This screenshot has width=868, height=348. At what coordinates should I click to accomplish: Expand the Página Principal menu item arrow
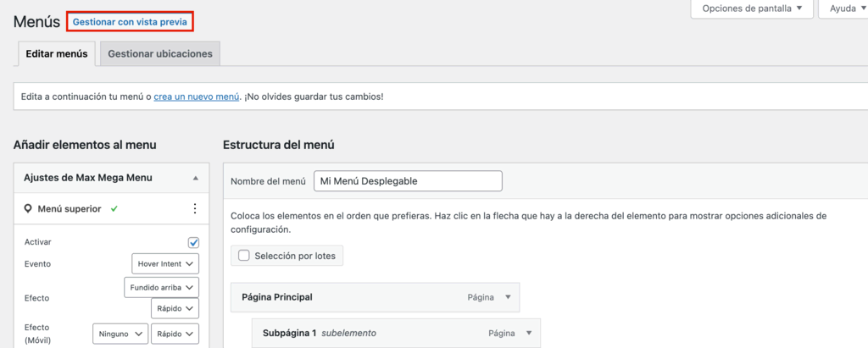tap(508, 298)
